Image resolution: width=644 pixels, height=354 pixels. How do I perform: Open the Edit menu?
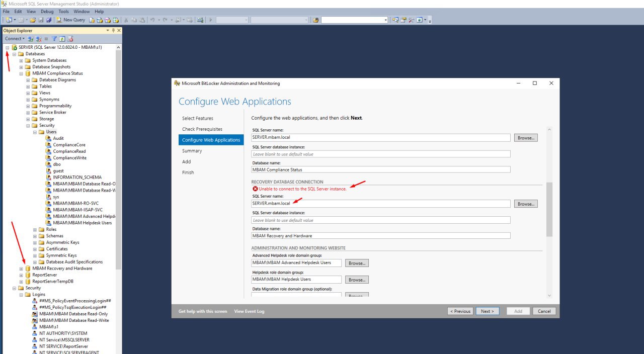[18, 11]
